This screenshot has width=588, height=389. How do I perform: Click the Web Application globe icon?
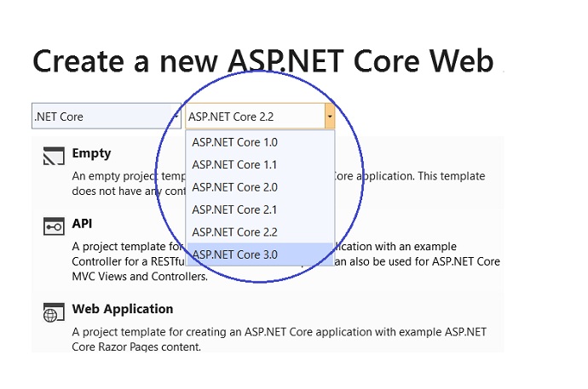54,312
